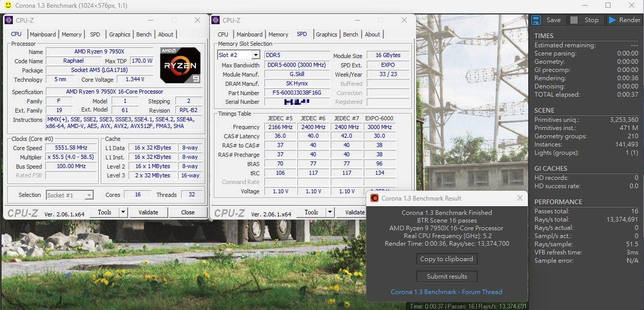Switch to the Bench tab
Viewport: 644px width, 310px height.
(x=144, y=34)
